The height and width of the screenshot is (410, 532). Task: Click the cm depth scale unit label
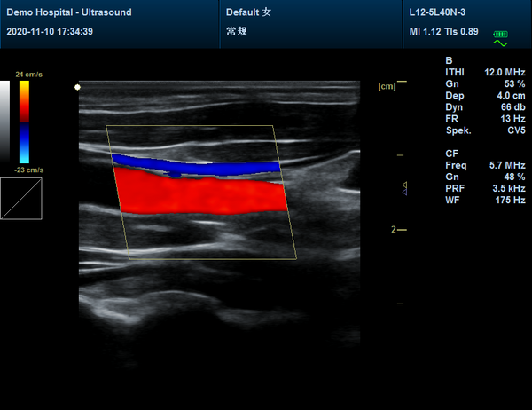coord(386,87)
